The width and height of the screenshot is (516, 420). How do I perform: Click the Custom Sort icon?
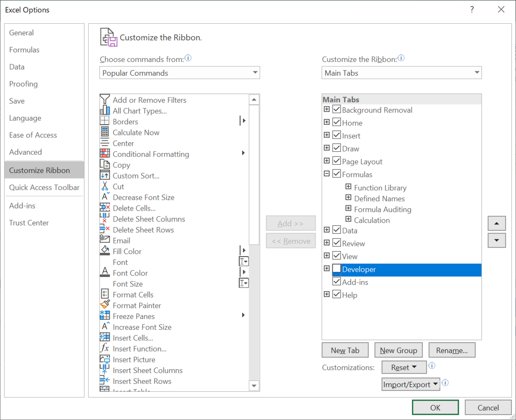pyautogui.click(x=105, y=175)
